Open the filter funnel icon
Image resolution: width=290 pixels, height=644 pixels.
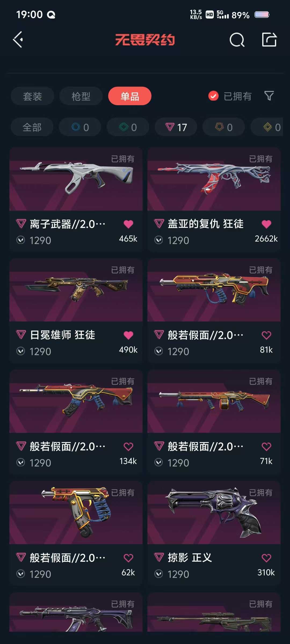(269, 96)
